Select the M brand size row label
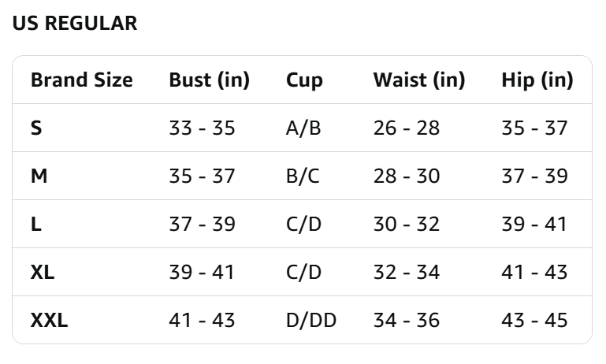The width and height of the screenshot is (606, 364). point(39,176)
